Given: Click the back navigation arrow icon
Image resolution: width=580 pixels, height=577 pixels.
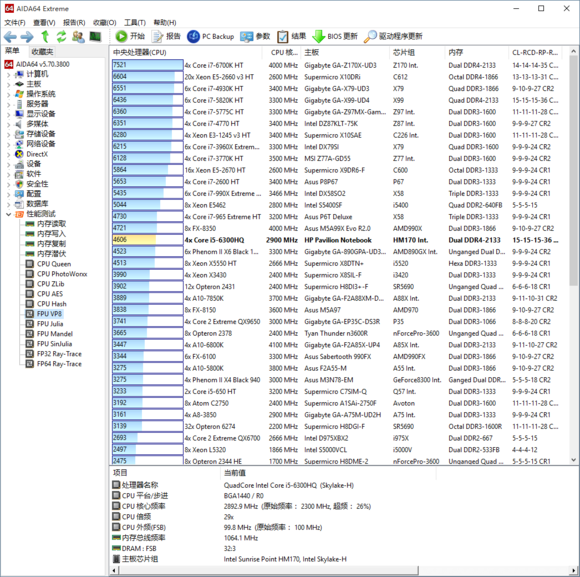Looking at the screenshot, I should point(10,37).
